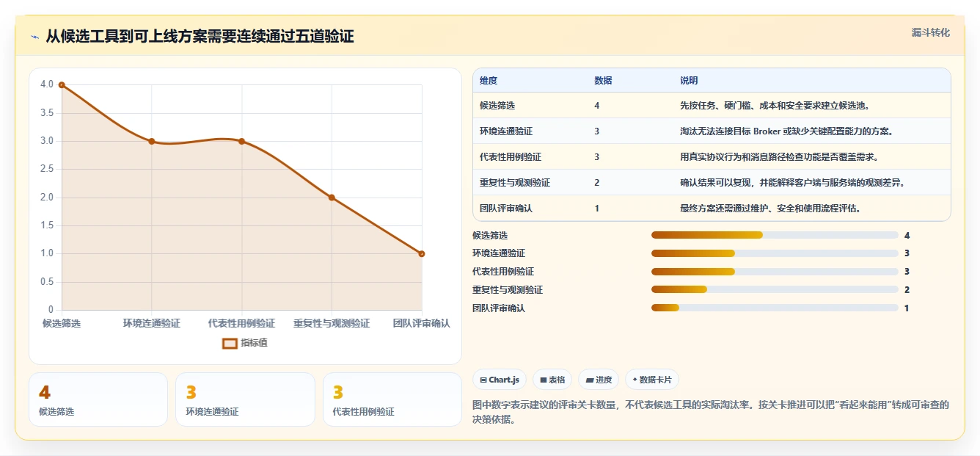Open the 候选筛选 stat card showing 4
Viewport: 980px width, 456px height.
[98, 399]
